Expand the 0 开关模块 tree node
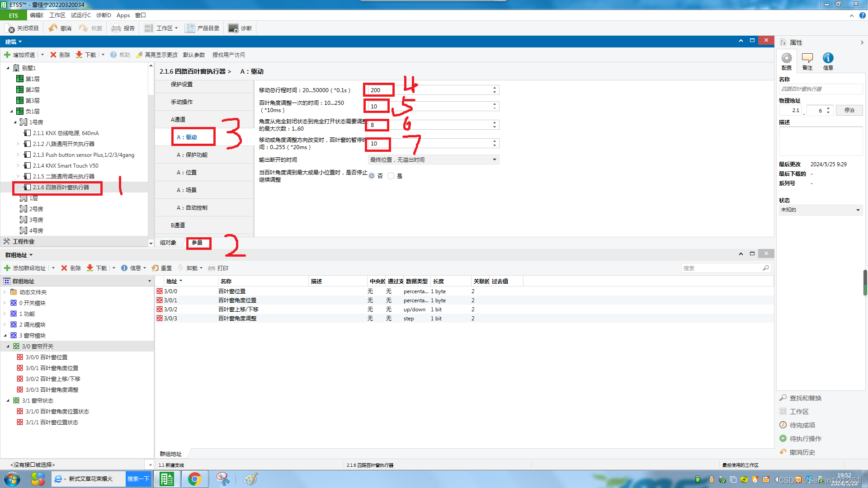Image resolution: width=868 pixels, height=488 pixels. pyautogui.click(x=5, y=303)
